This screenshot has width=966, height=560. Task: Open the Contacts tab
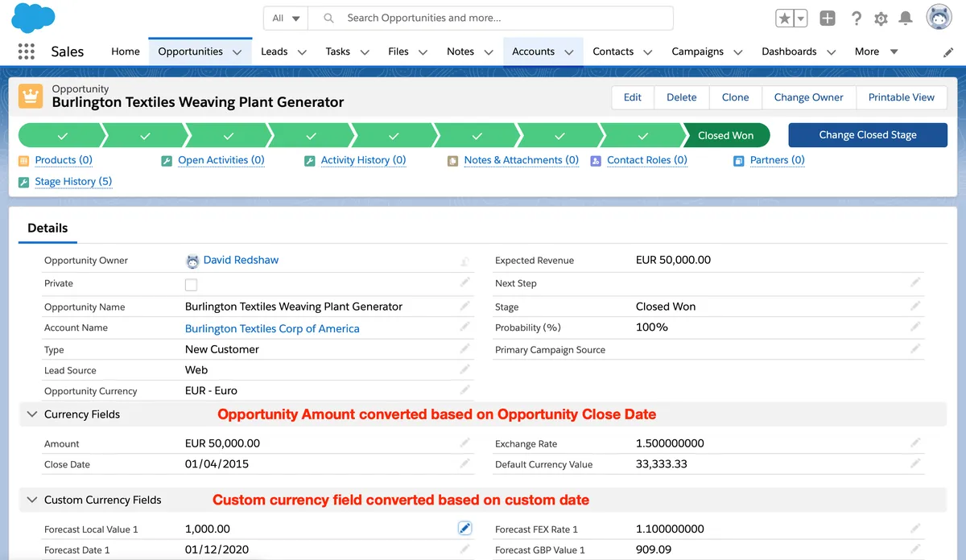pos(613,51)
